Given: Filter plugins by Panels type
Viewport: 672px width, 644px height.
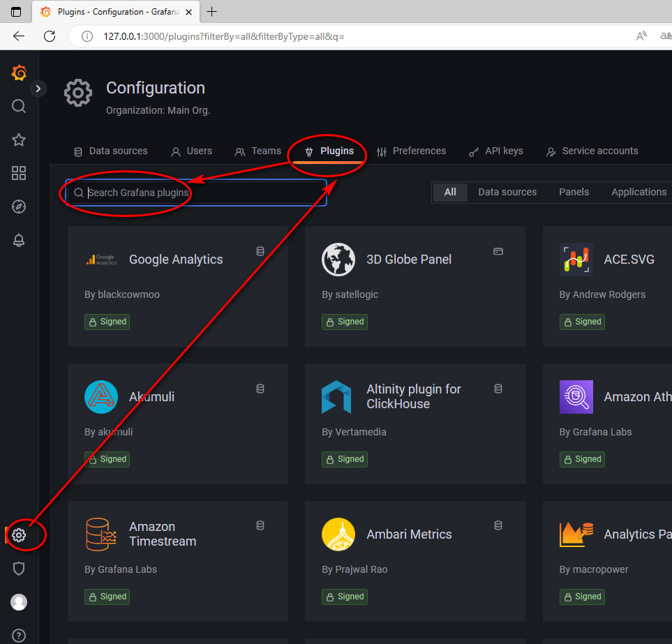Looking at the screenshot, I should pyautogui.click(x=574, y=192).
